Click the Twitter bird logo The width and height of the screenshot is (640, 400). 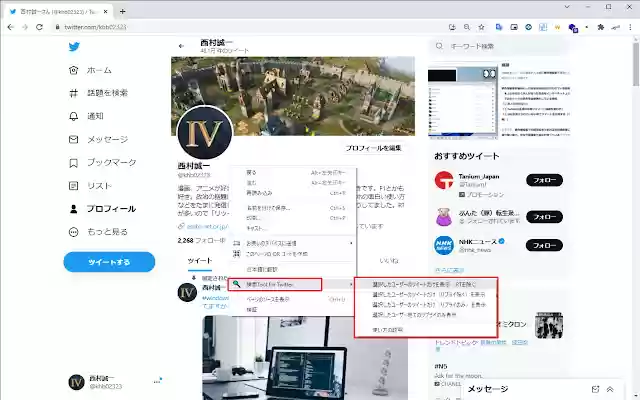tap(74, 47)
